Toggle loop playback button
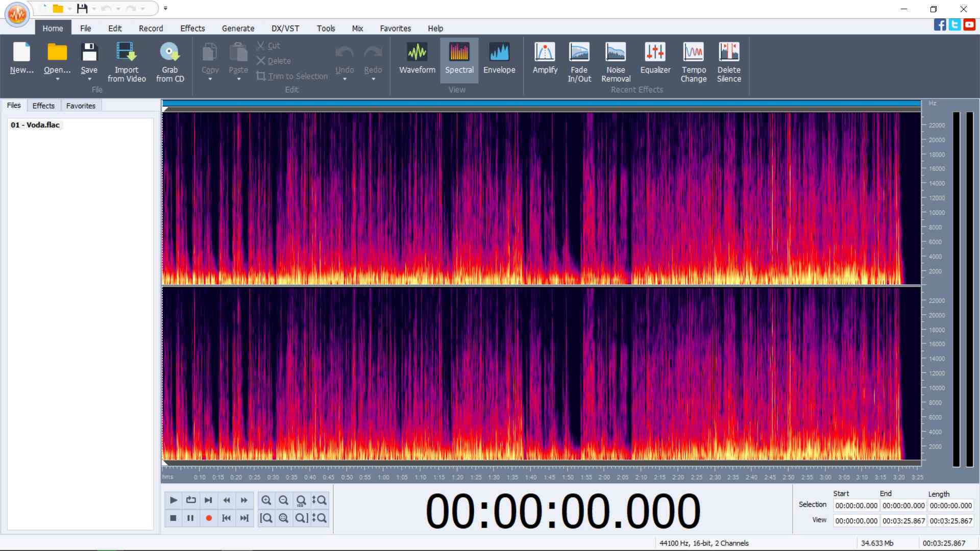This screenshot has width=980, height=551. click(191, 500)
